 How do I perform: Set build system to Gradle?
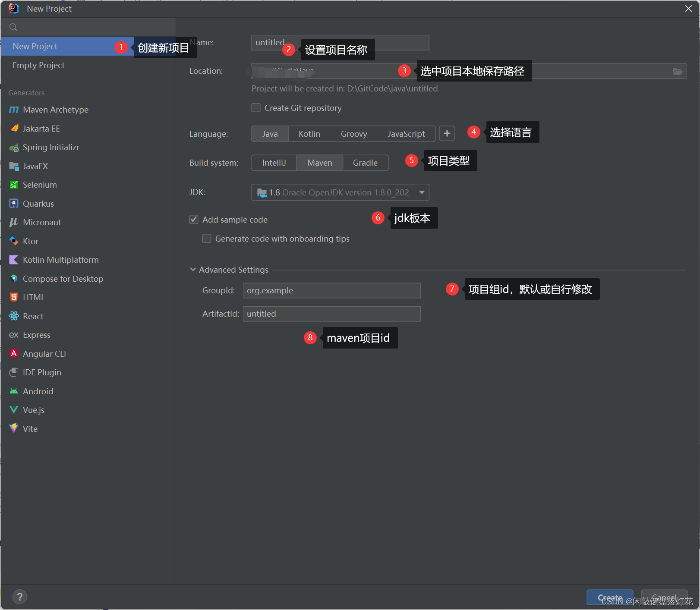(365, 163)
